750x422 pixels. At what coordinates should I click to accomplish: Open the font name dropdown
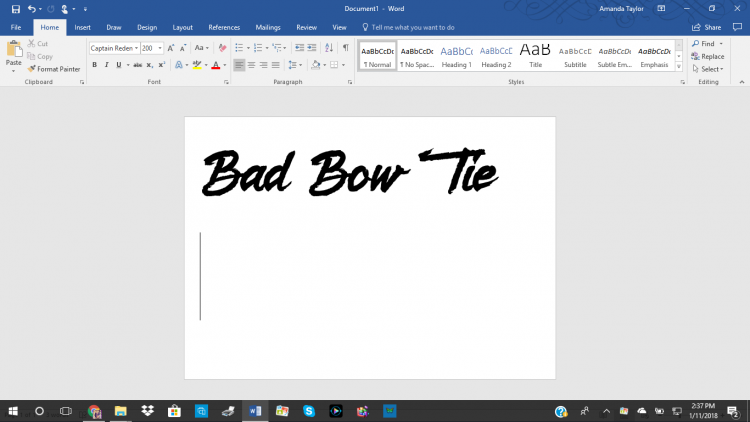click(136, 48)
